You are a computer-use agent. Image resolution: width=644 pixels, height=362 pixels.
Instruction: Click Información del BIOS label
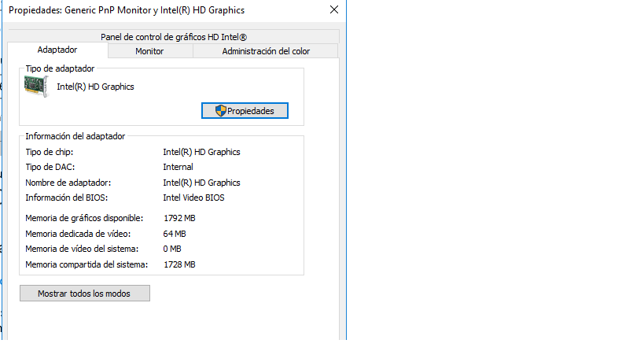(67, 198)
